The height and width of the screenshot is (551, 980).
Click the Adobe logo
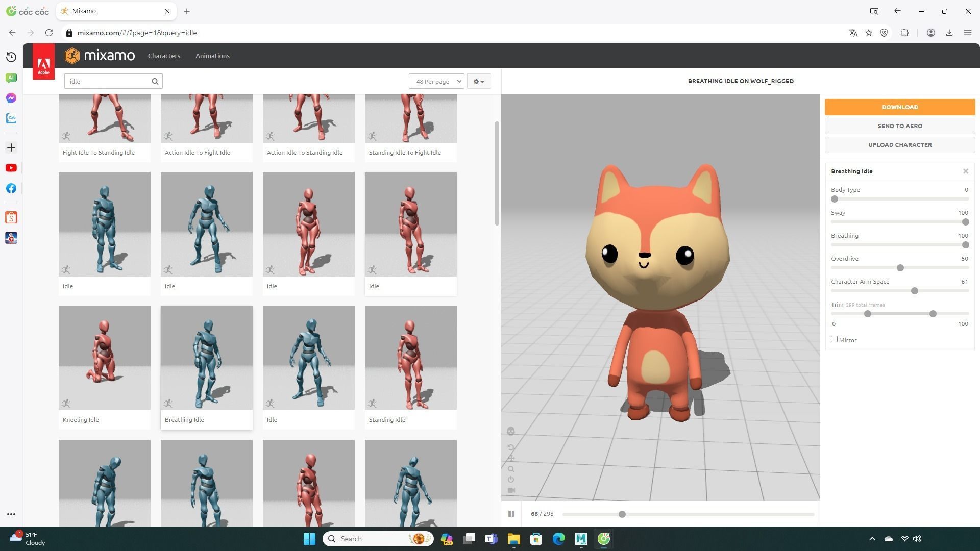(x=43, y=62)
